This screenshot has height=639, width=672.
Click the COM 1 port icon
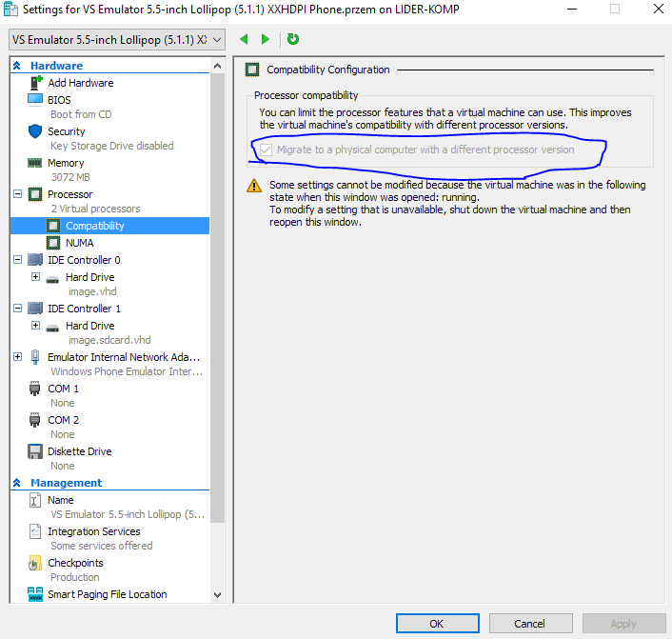(x=34, y=389)
